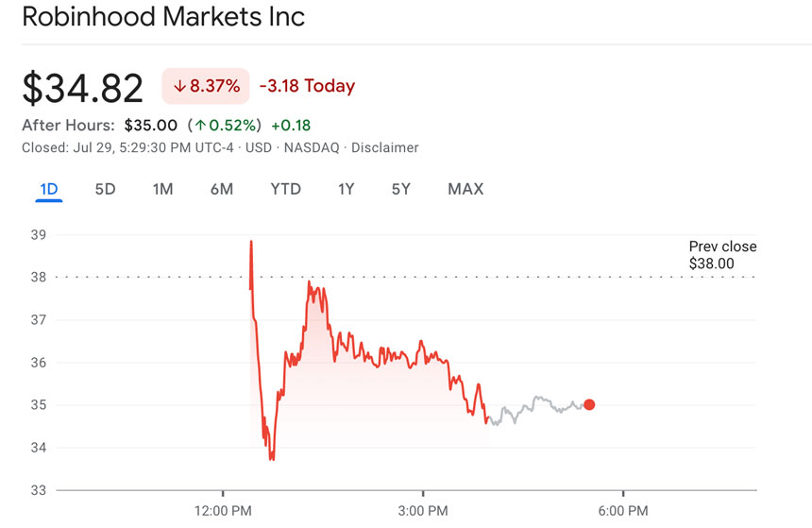
Task: Click the red down arrow in percent badge
Action: pos(179,86)
